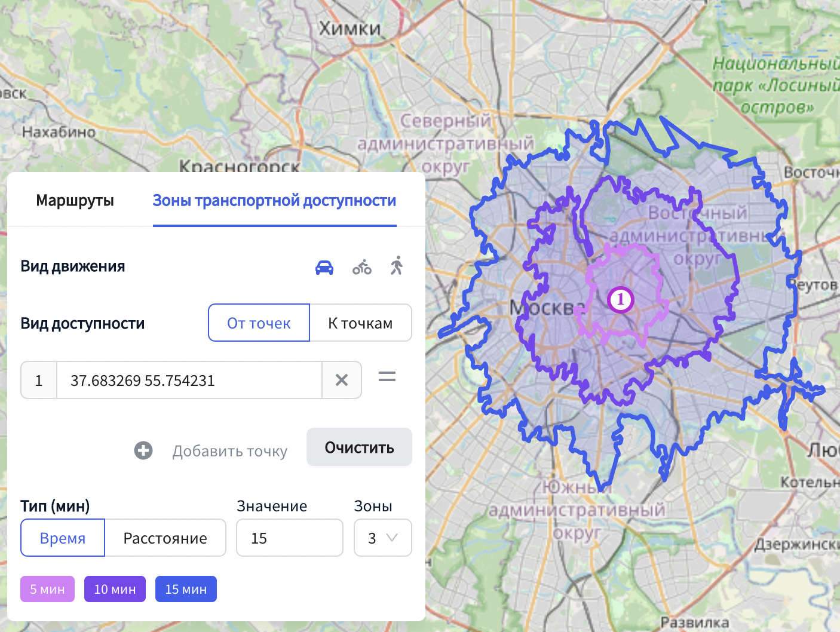Image resolution: width=840 pixels, height=632 pixels.
Task: Click the "5 мин" zone color chip
Action: (x=47, y=590)
